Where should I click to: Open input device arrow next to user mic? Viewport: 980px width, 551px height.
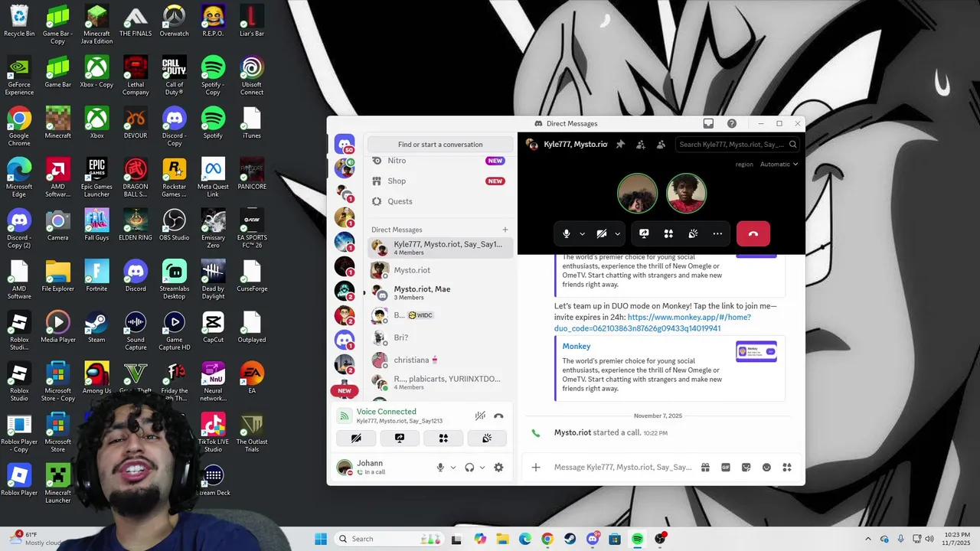[x=453, y=468]
